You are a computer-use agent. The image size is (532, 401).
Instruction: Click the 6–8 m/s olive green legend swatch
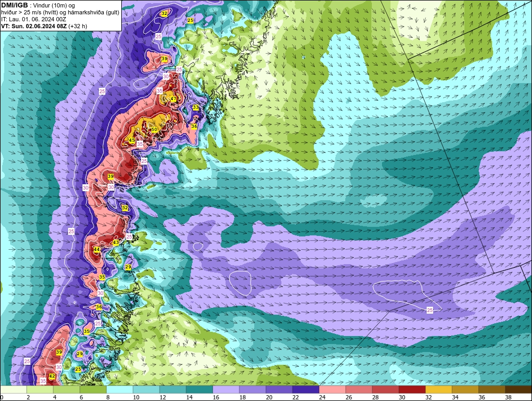pyautogui.click(x=93, y=389)
